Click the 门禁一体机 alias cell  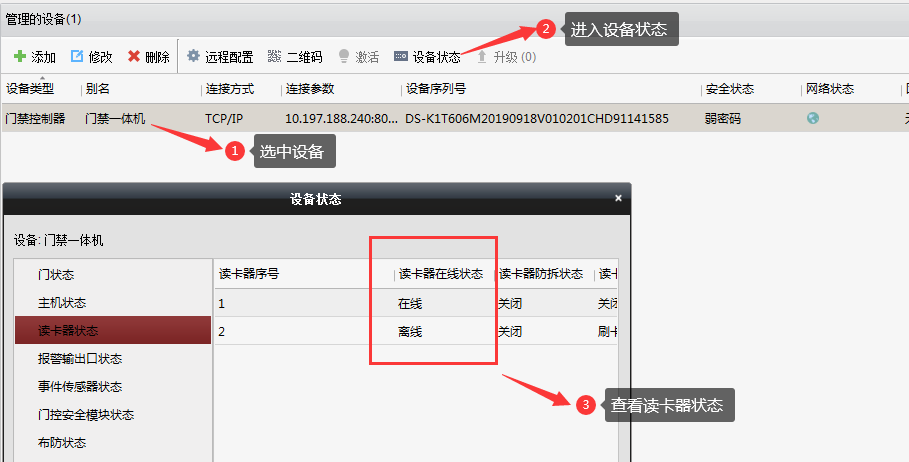tap(115, 119)
